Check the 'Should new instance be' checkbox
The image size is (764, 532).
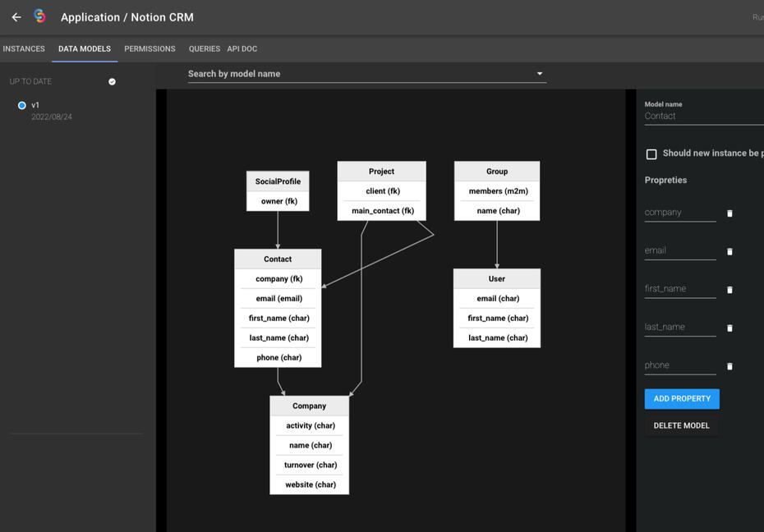click(651, 154)
